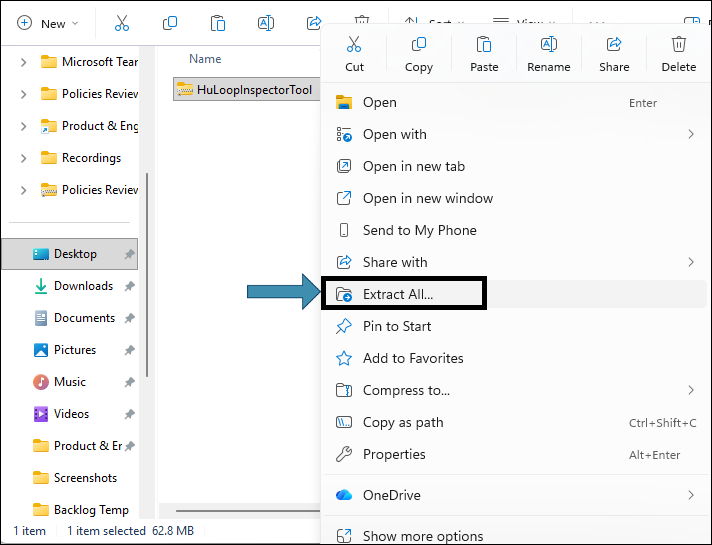The image size is (712, 545).
Task: Open Properties from context menu
Action: [x=516, y=454]
